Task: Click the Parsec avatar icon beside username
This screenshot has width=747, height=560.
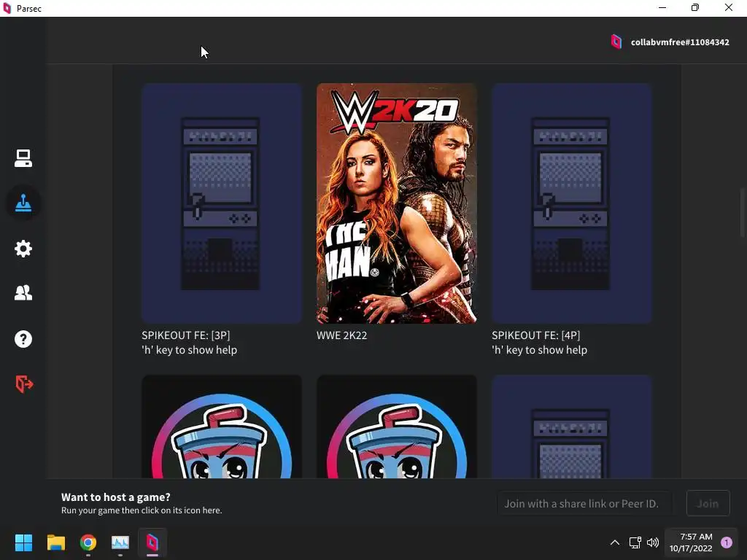Action: pyautogui.click(x=616, y=42)
